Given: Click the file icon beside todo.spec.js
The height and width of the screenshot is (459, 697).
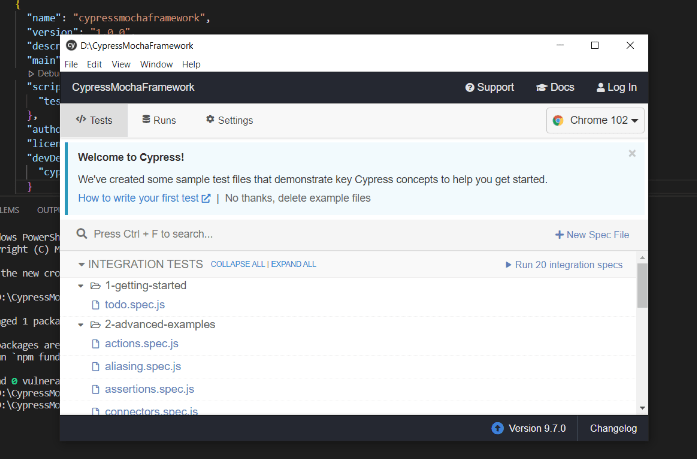Looking at the screenshot, I should [95, 305].
